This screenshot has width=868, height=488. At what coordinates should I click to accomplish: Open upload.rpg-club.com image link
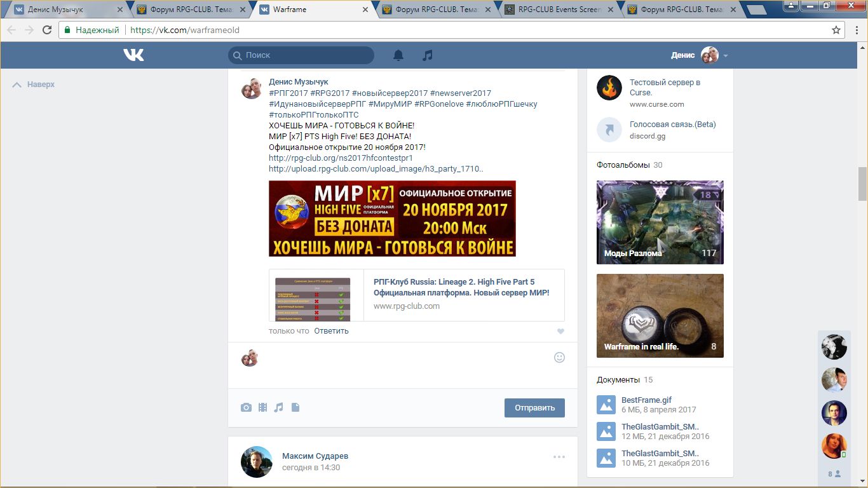pyautogui.click(x=376, y=169)
